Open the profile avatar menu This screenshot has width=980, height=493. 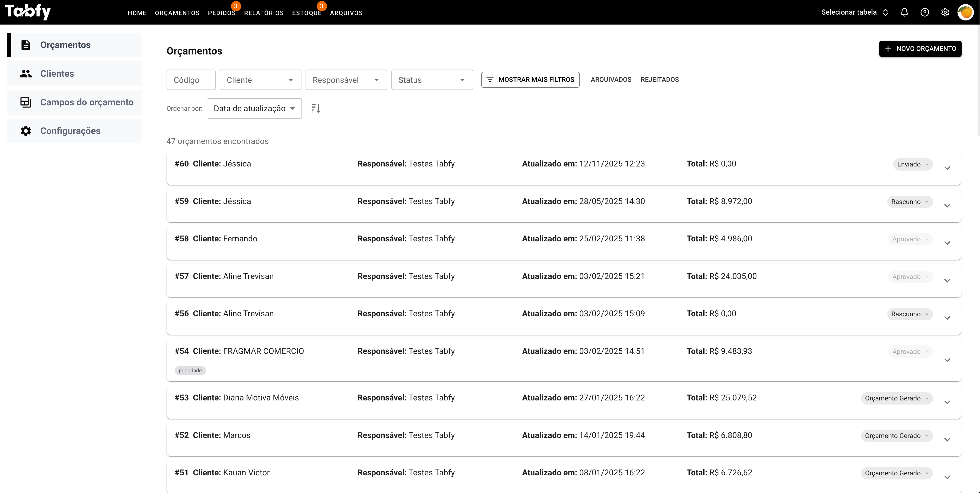[x=966, y=12]
